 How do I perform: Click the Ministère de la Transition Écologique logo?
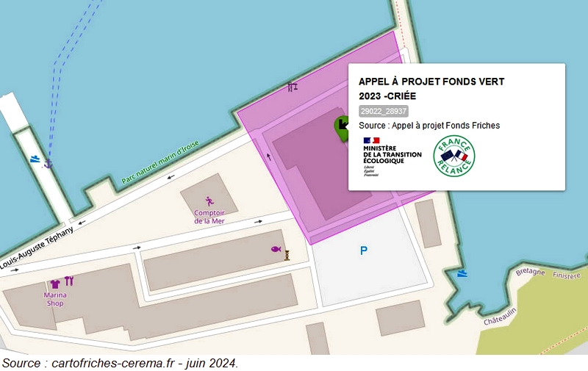(x=392, y=156)
